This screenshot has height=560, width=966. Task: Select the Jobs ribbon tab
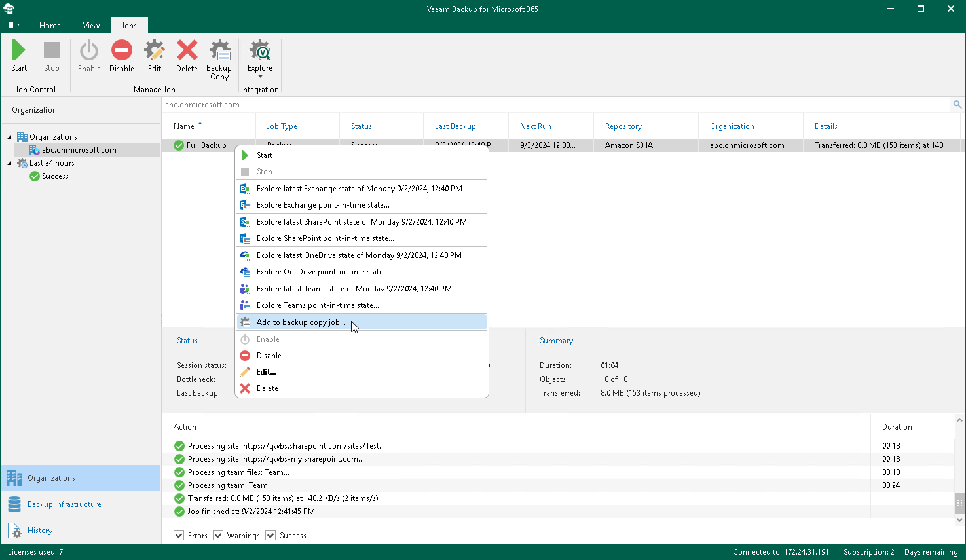129,26
